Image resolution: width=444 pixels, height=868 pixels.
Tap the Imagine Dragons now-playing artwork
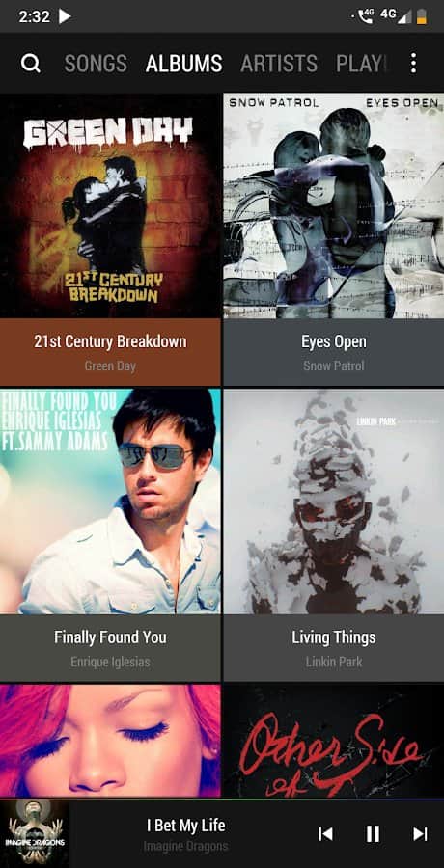click(x=35, y=833)
